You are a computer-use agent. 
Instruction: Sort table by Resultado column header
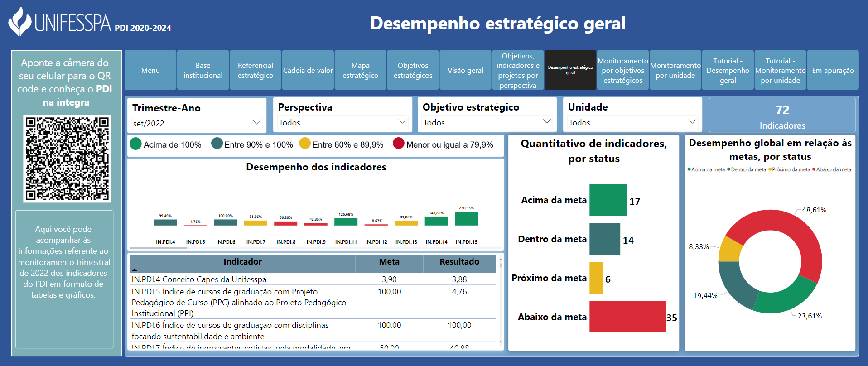coord(459,262)
